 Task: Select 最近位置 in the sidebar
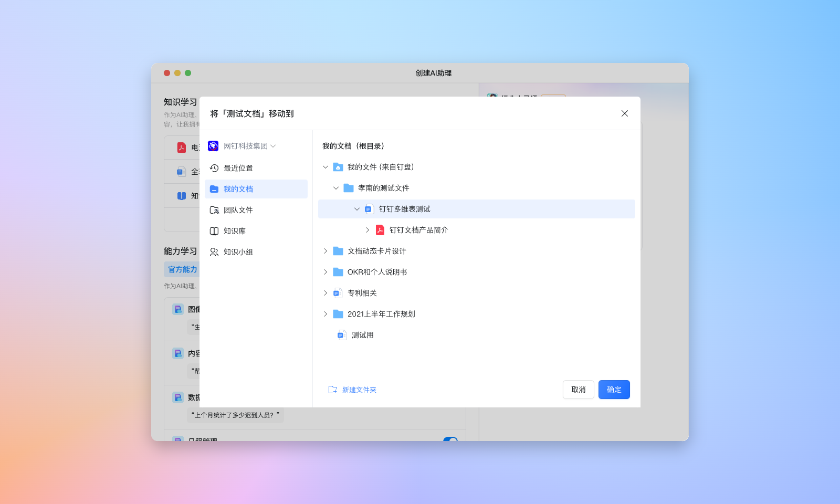click(x=256, y=168)
